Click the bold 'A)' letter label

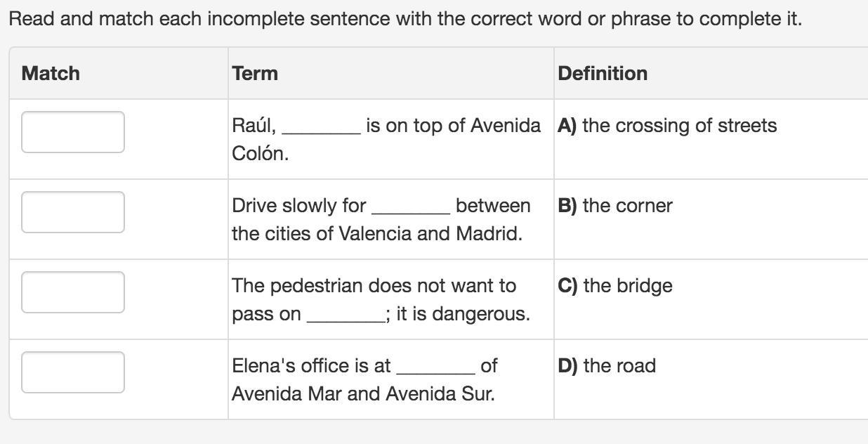pos(567,126)
